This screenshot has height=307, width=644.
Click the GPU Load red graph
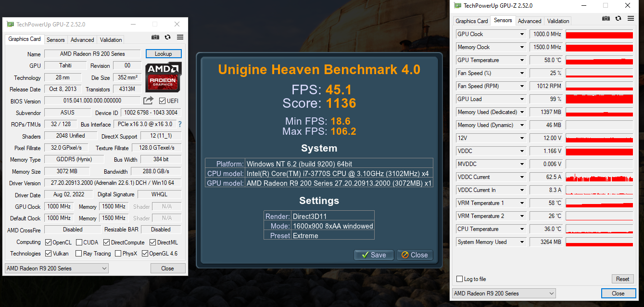[x=599, y=99]
